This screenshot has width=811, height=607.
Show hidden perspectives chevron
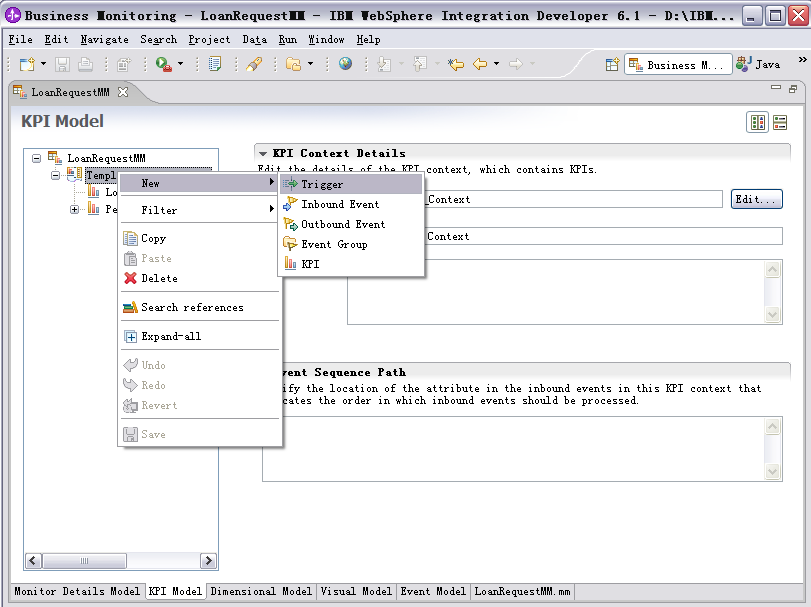(x=802, y=60)
